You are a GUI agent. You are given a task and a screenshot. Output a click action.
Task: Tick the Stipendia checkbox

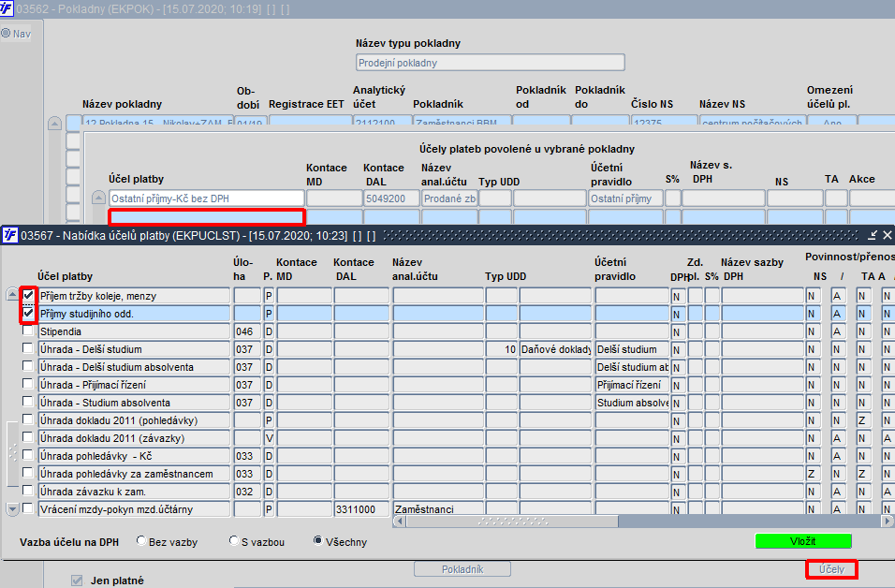pos(27,331)
